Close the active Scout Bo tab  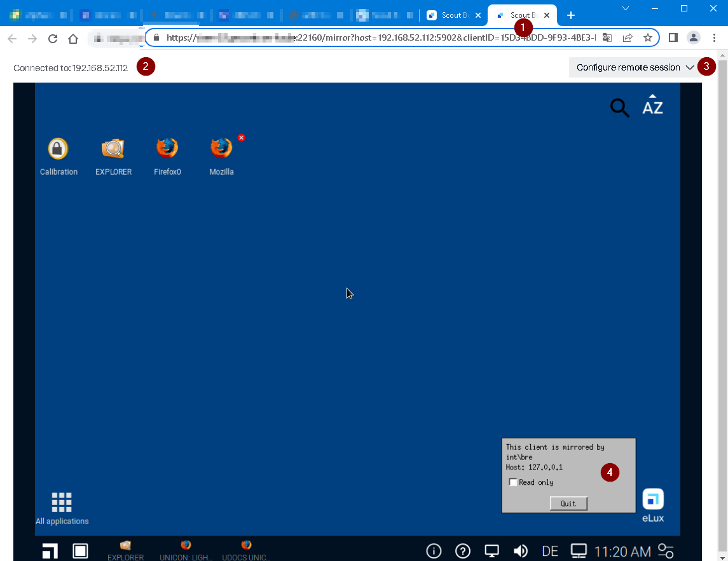click(546, 15)
